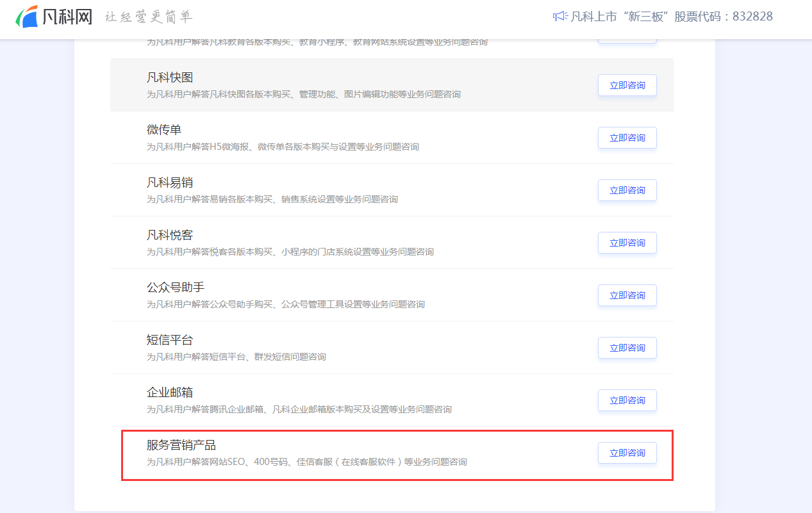The width and height of the screenshot is (812, 513).
Task: Click the 短信平台 description about 群发短信
Action: tap(236, 357)
